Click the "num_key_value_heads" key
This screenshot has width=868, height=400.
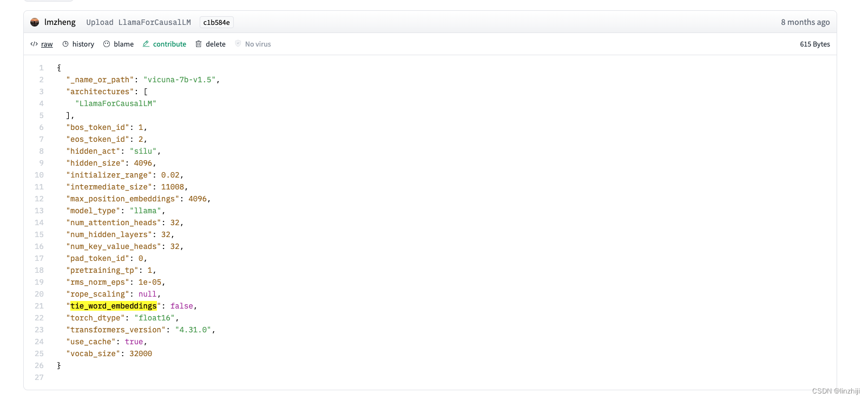[x=114, y=246]
